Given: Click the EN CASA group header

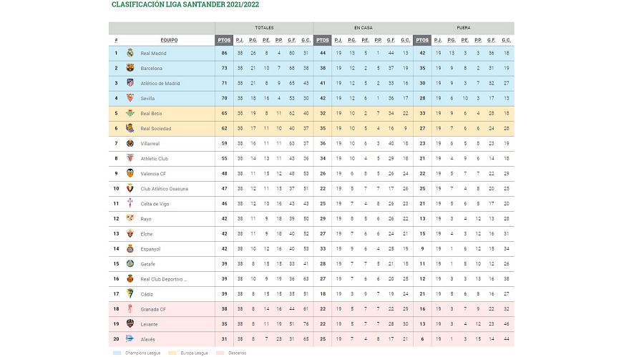Looking at the screenshot, I should tap(364, 27).
